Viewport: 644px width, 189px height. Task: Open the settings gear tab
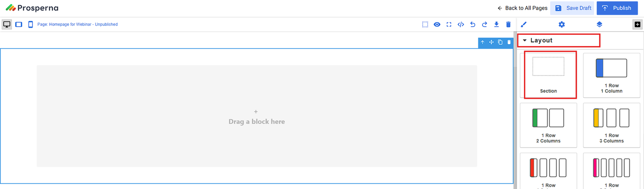[x=561, y=24]
